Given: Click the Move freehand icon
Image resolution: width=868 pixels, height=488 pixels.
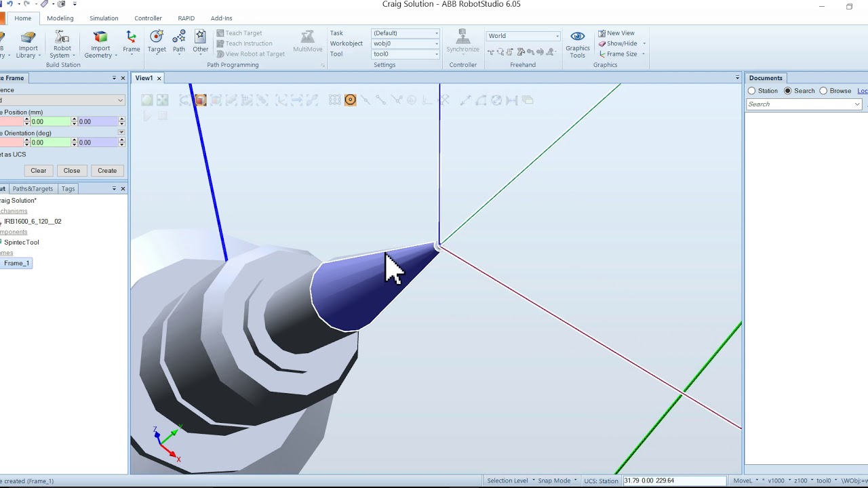Looking at the screenshot, I should [491, 52].
